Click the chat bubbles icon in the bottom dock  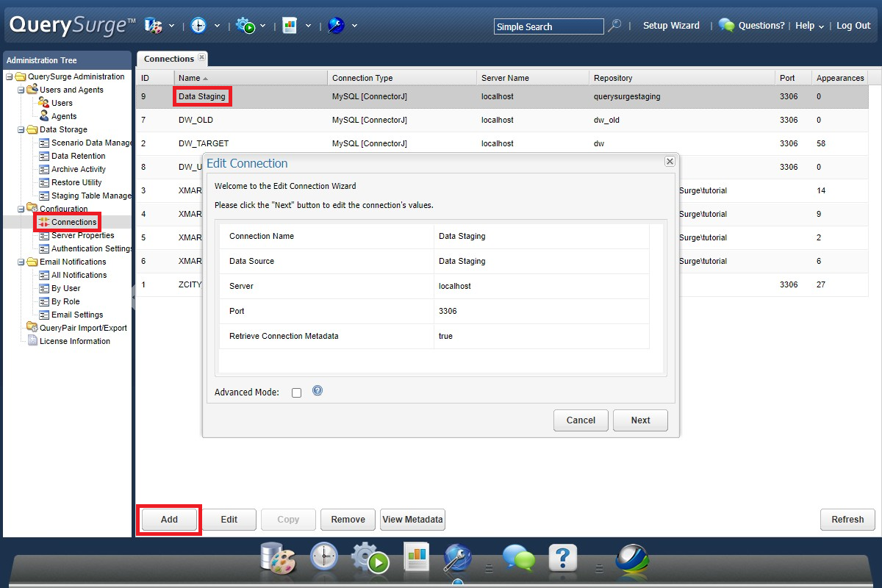pos(519,559)
